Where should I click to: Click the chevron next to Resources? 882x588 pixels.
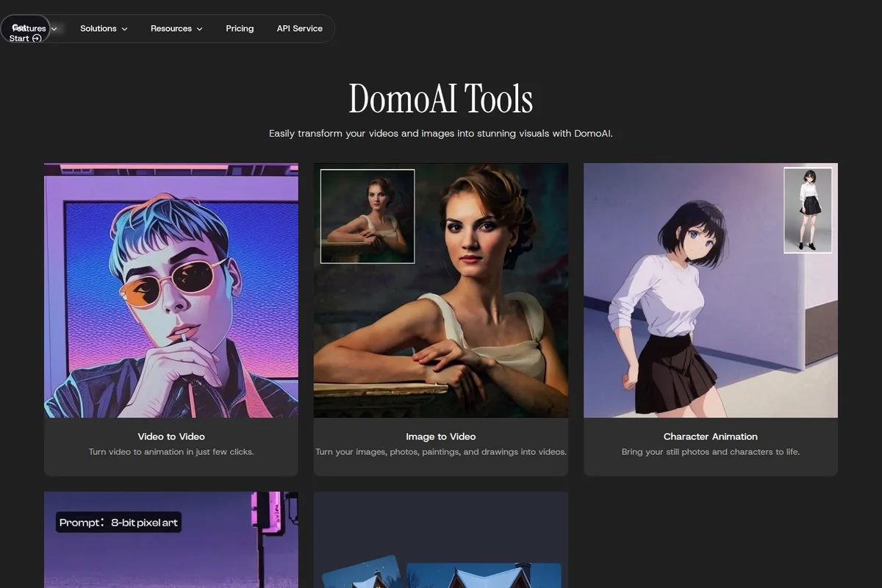tap(201, 29)
